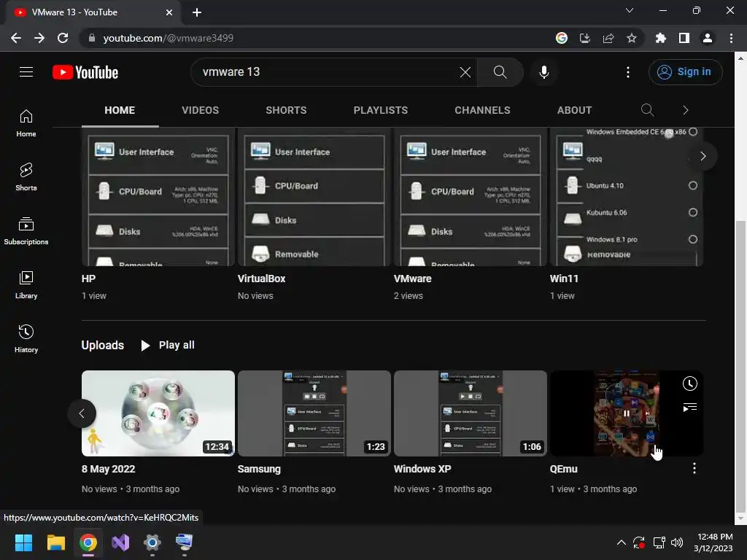The width and height of the screenshot is (747, 560).
Task: Click the QEmu video title
Action: [564, 469]
